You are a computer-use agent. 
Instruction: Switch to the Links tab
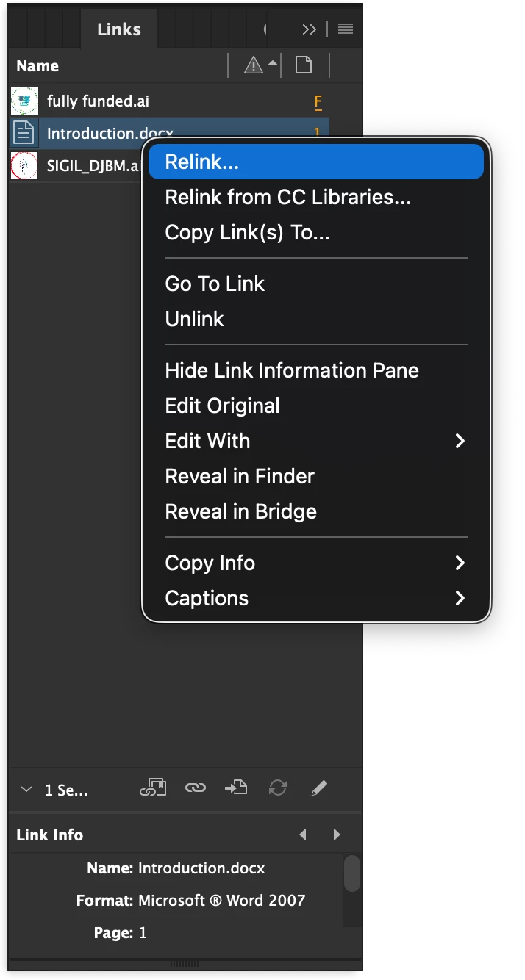click(x=118, y=29)
